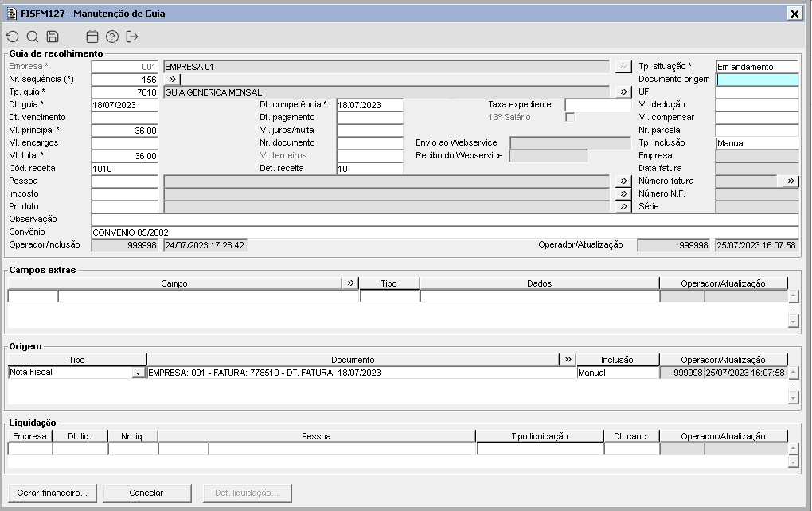The width and height of the screenshot is (812, 511).
Task: Click the Tipo liquidação cell in Liquidação
Action: coord(540,449)
